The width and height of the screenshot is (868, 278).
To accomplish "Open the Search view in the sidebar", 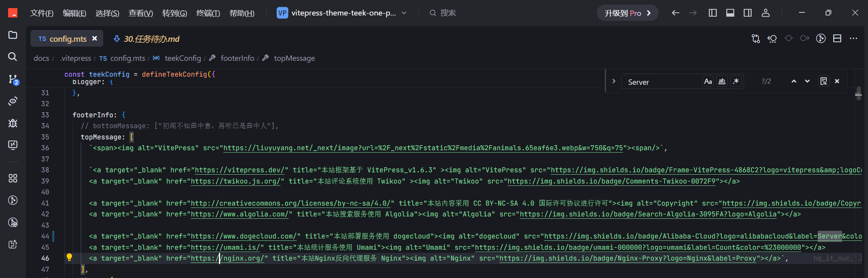I will (13, 57).
